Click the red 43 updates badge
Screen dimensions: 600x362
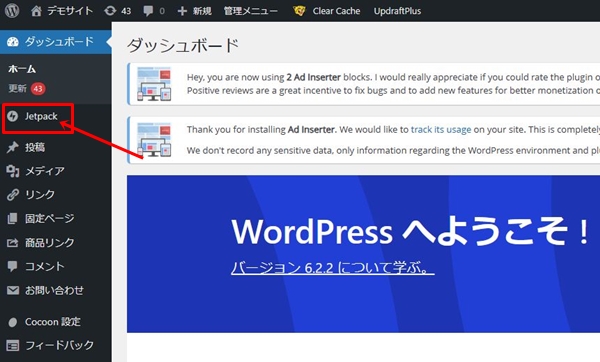tap(38, 89)
